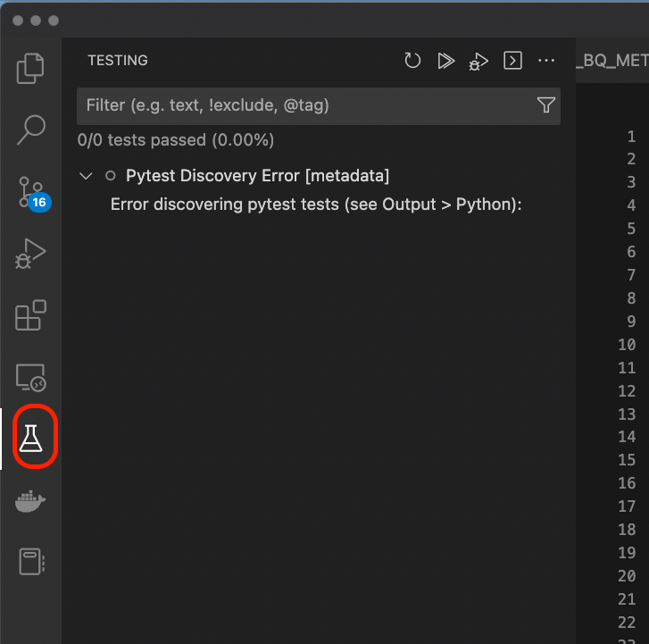Click the '0/0 tests passed (0.00%)' summary text
Screen dimensions: 649x644
176,140
